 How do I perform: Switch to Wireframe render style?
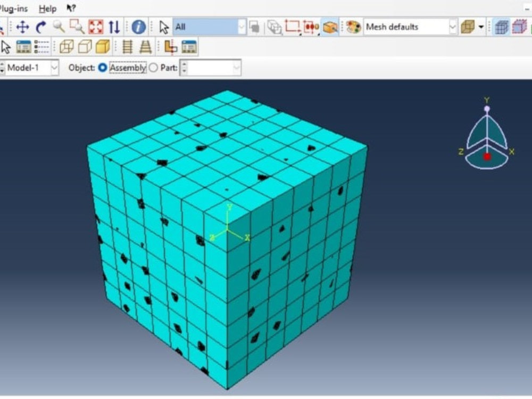click(x=68, y=46)
